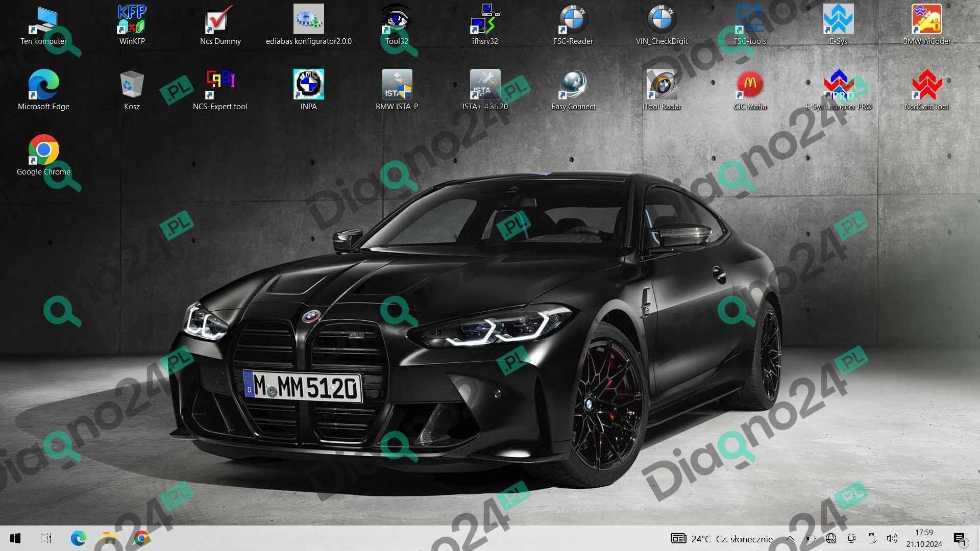Launch E-Sys from the desktop
Viewport: 980px width, 551px height.
tap(838, 25)
